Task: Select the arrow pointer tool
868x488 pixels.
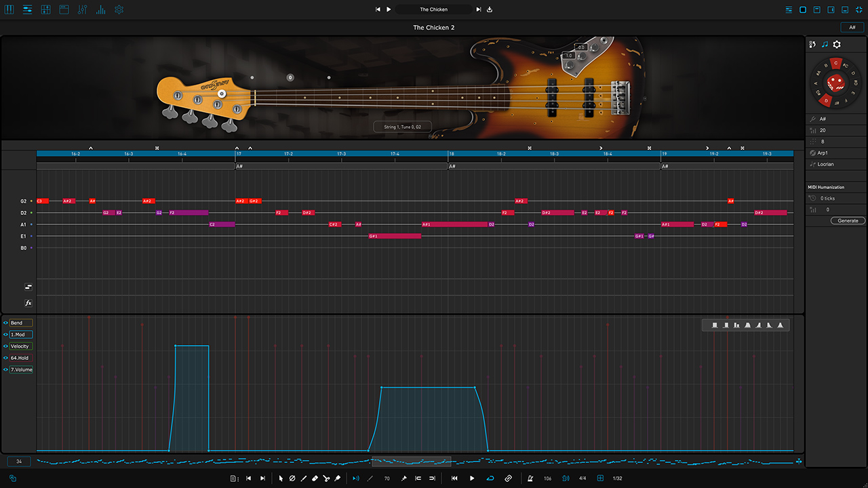Action: coord(281,479)
